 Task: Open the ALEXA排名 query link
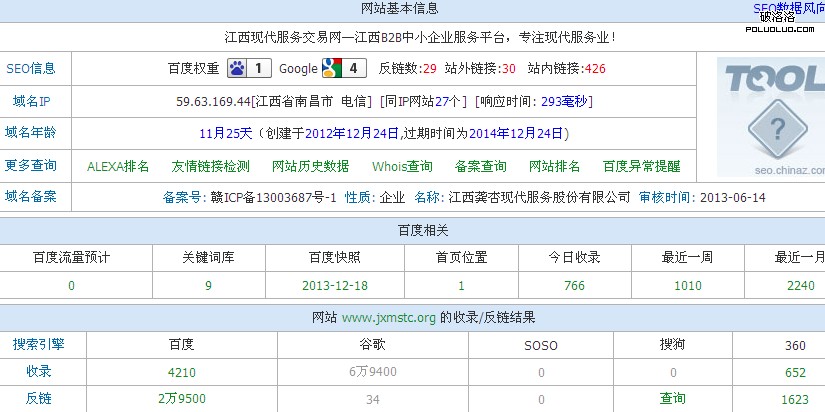(x=118, y=166)
